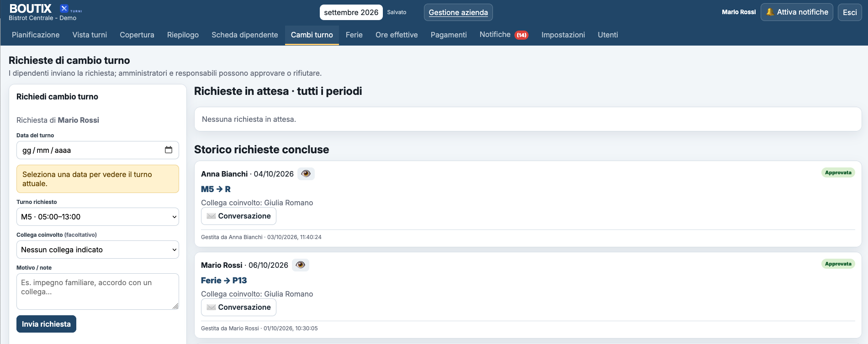Click 'Gestita da Mario Rossi' timestamp line
The width and height of the screenshot is (868, 344).
point(259,328)
